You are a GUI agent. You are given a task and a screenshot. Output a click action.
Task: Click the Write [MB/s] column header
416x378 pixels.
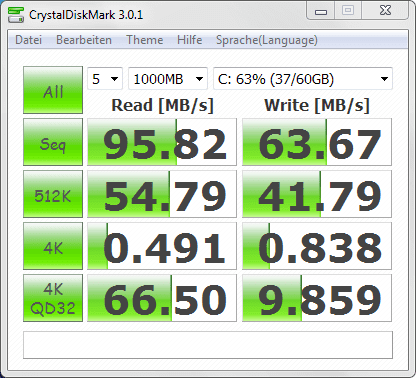coord(317,105)
